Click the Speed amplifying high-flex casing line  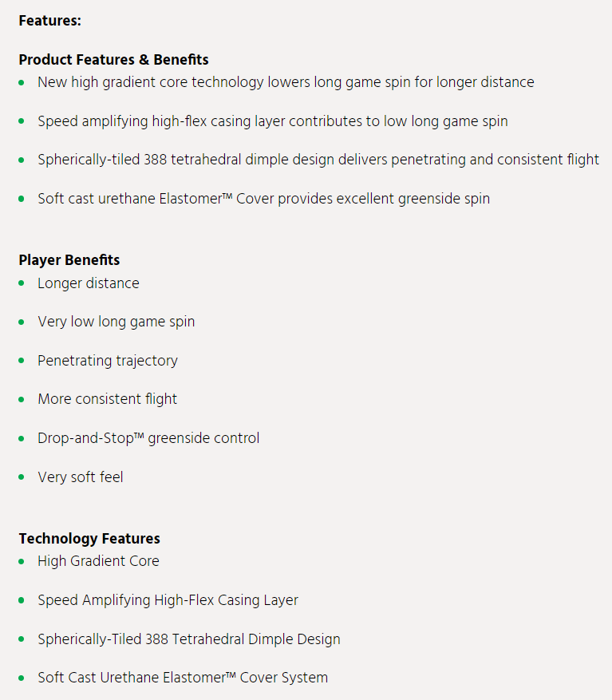click(273, 121)
